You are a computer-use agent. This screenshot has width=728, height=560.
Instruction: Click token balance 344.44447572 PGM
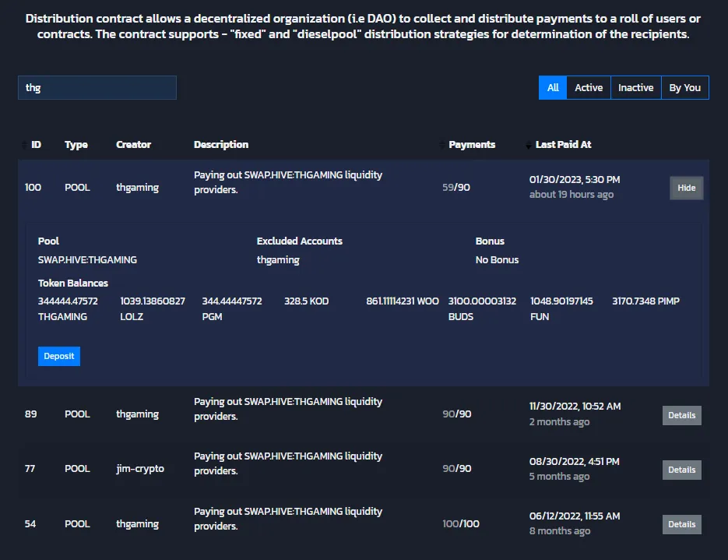coord(232,308)
